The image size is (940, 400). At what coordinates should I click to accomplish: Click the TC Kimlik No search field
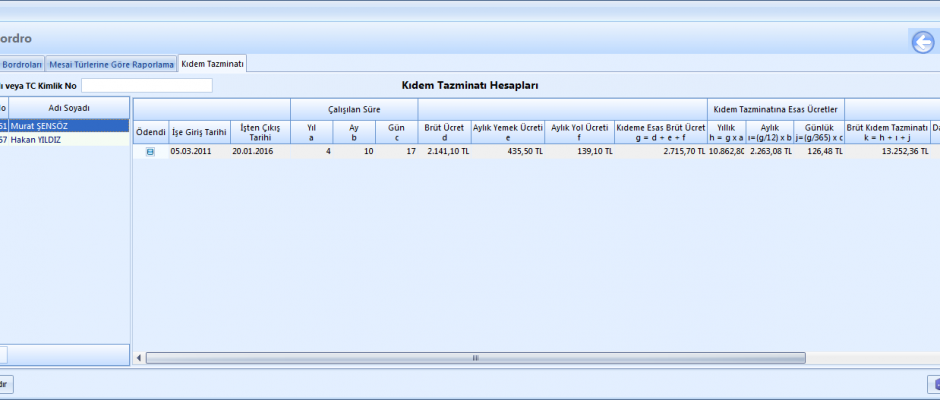pyautogui.click(x=147, y=86)
